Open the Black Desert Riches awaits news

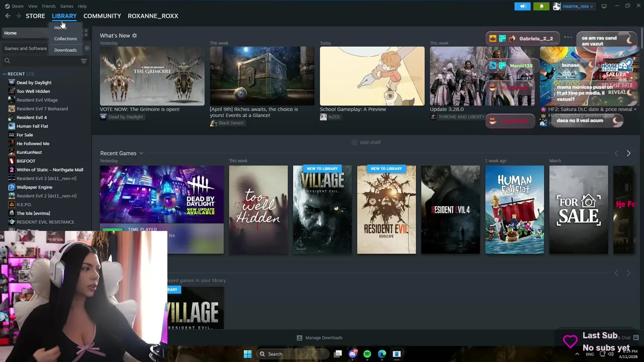[262, 76]
